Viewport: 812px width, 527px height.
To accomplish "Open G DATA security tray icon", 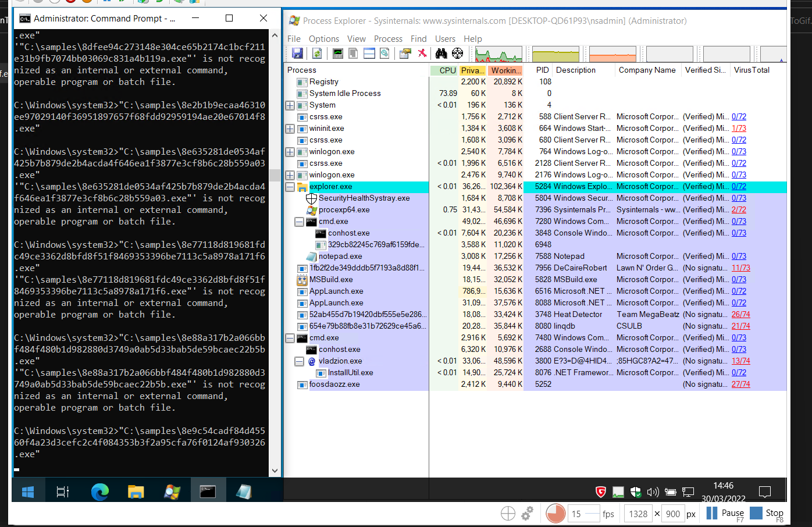I will [x=601, y=492].
